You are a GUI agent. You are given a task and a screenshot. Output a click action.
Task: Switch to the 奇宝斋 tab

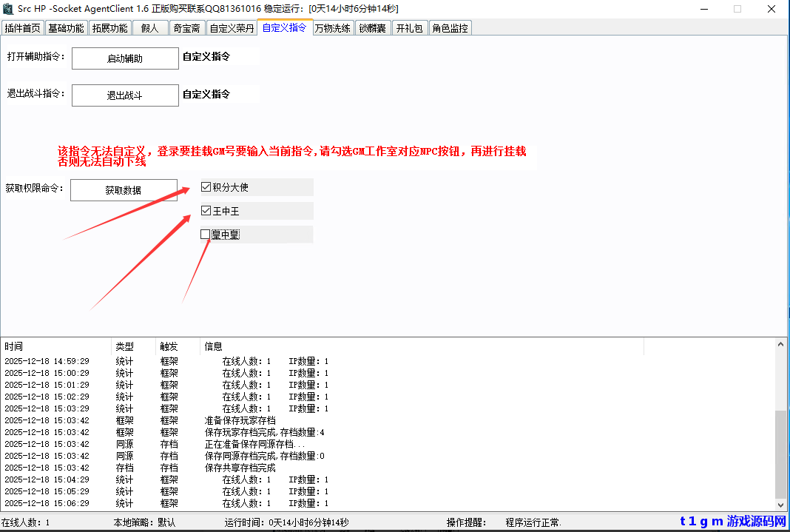tap(186, 27)
